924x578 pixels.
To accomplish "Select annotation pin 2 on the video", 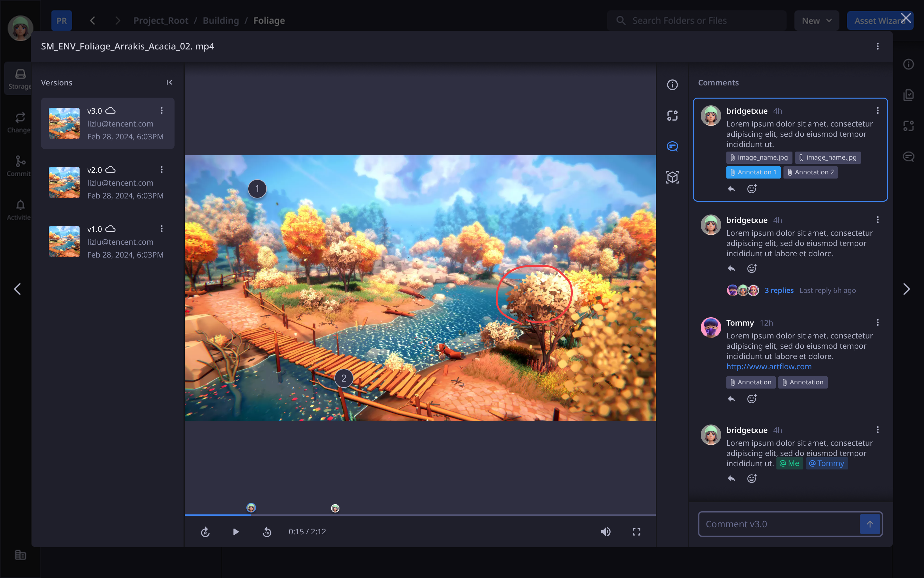I will [344, 379].
